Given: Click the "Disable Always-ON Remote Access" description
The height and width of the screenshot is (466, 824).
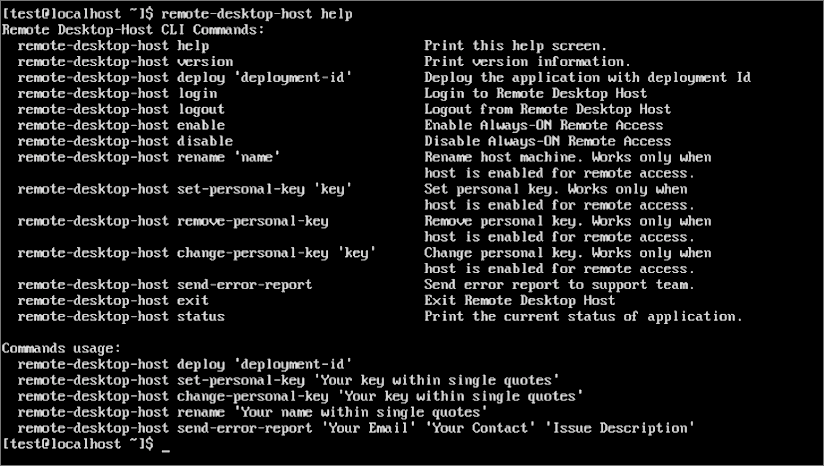Looking at the screenshot, I should 547,142.
